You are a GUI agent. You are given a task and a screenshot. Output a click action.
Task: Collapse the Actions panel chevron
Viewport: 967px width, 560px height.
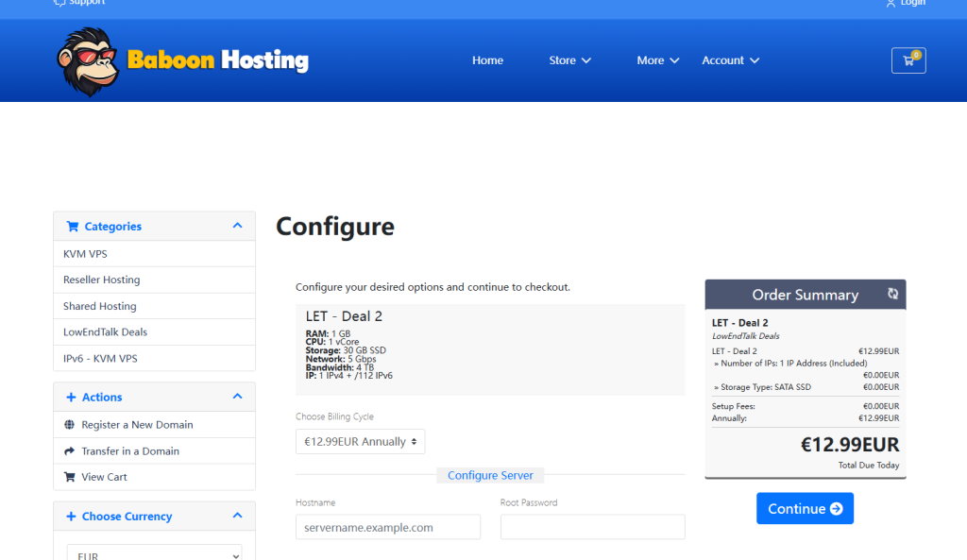click(x=237, y=397)
